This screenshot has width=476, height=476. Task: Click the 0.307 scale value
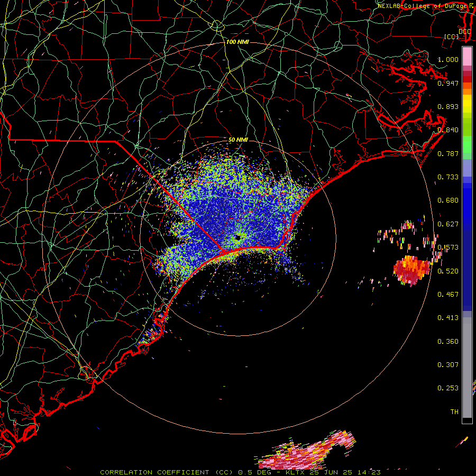pyautogui.click(x=448, y=365)
